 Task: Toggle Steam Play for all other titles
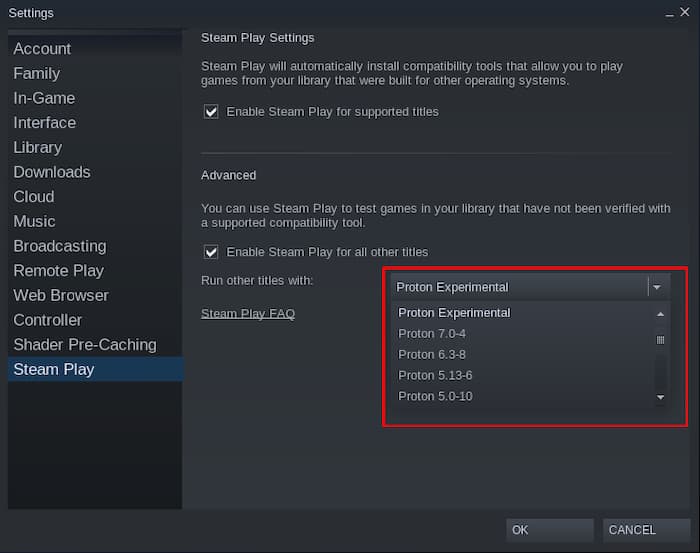(x=211, y=252)
